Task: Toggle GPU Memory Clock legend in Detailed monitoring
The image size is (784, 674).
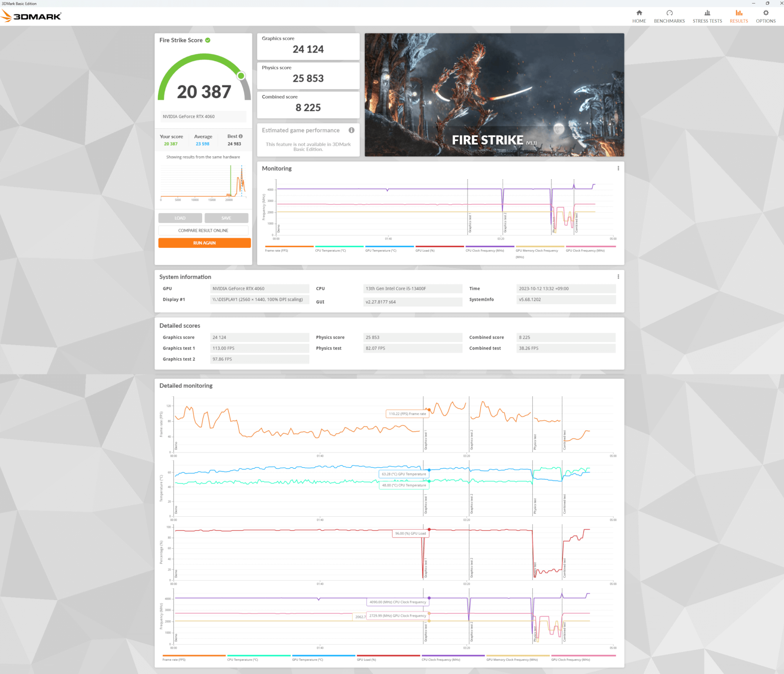Action: (x=518, y=658)
